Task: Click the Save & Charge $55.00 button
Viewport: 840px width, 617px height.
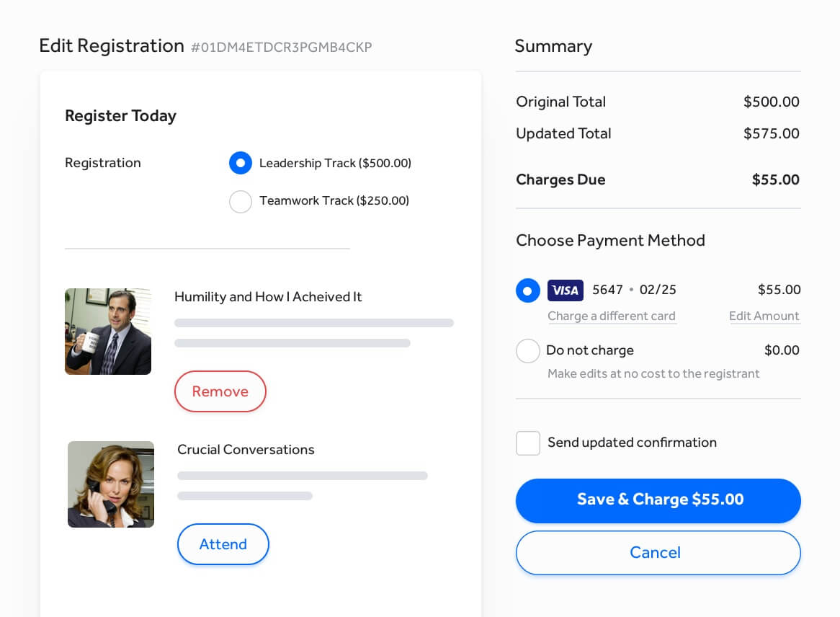Action: (x=658, y=500)
